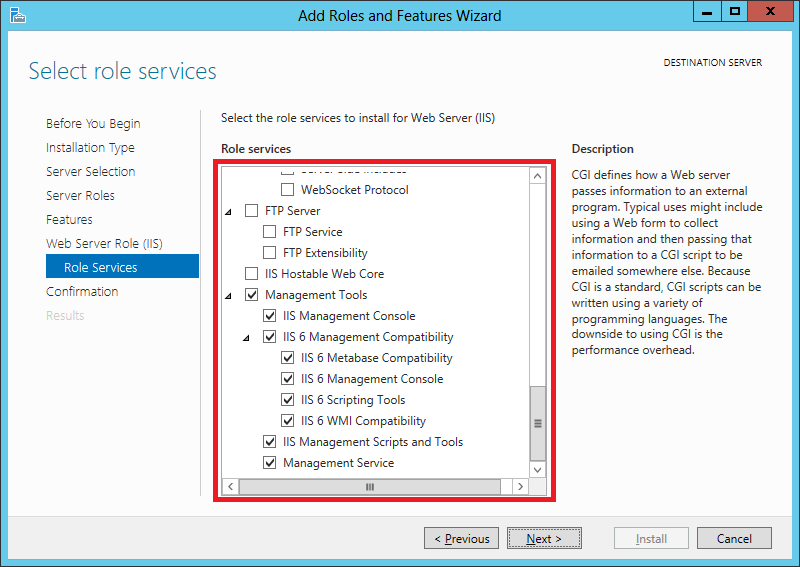Collapse the FTP Server tree node

229,211
